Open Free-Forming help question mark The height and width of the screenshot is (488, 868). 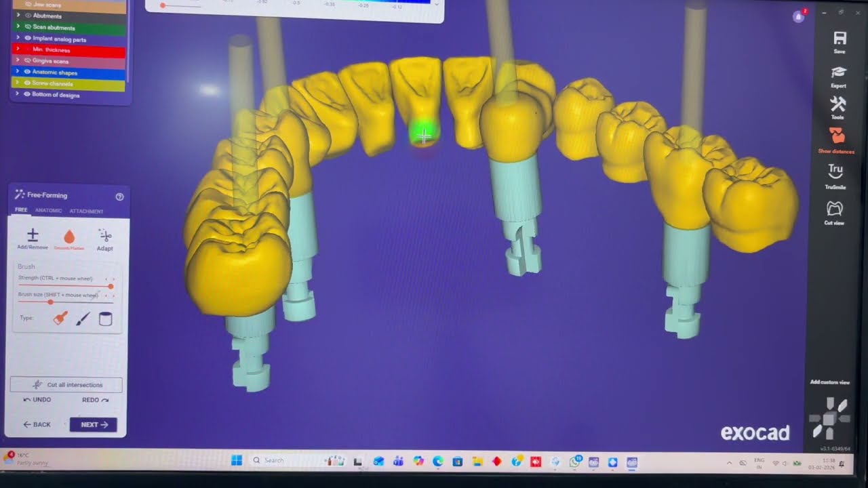(x=120, y=197)
